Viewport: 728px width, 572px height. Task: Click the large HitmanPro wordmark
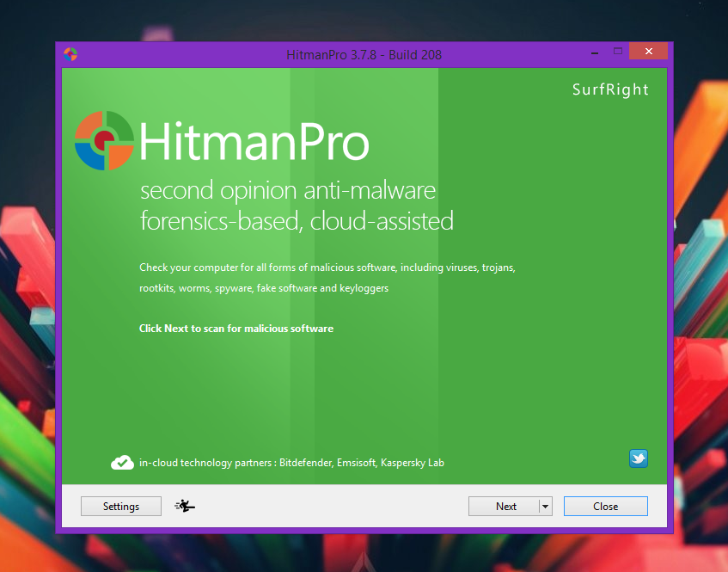click(x=254, y=141)
